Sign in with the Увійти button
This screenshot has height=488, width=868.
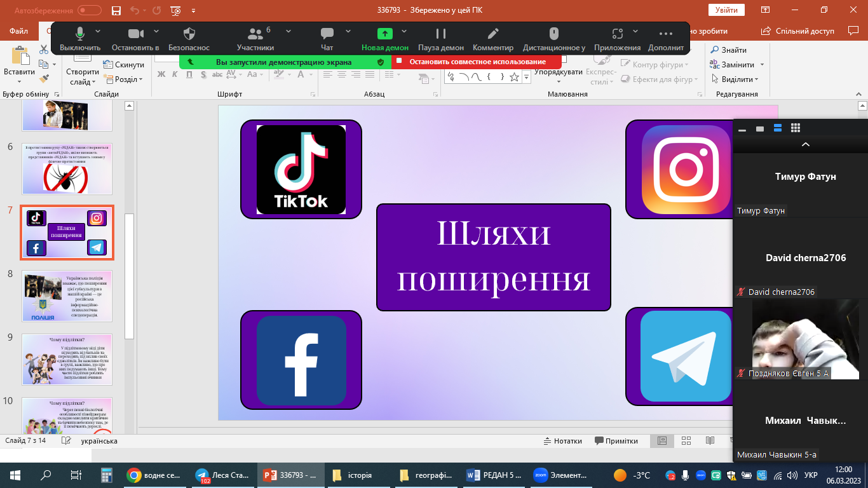pyautogui.click(x=726, y=10)
